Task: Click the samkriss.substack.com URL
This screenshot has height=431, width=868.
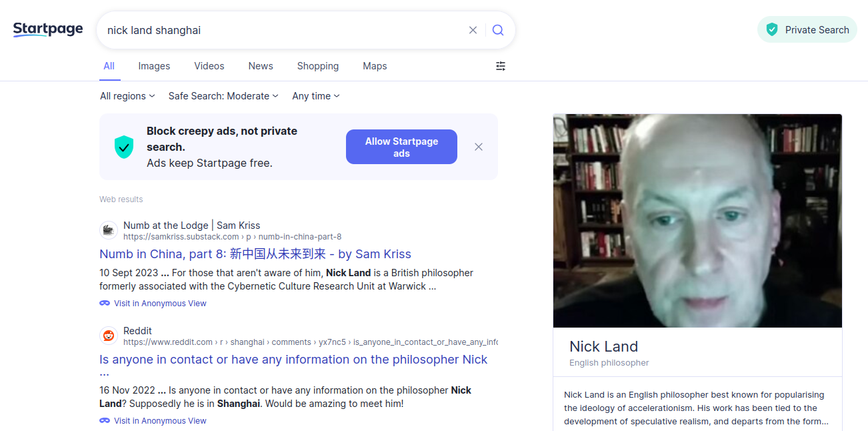Action: click(232, 237)
